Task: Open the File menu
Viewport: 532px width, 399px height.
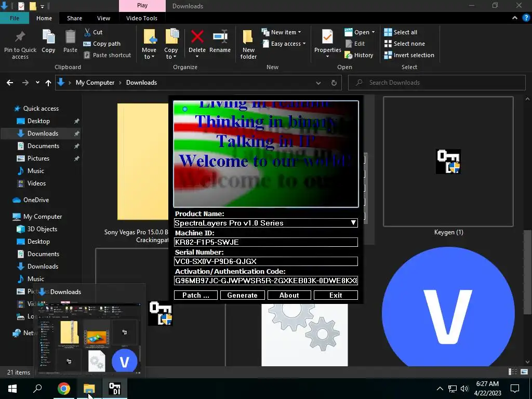Action: coord(14,18)
